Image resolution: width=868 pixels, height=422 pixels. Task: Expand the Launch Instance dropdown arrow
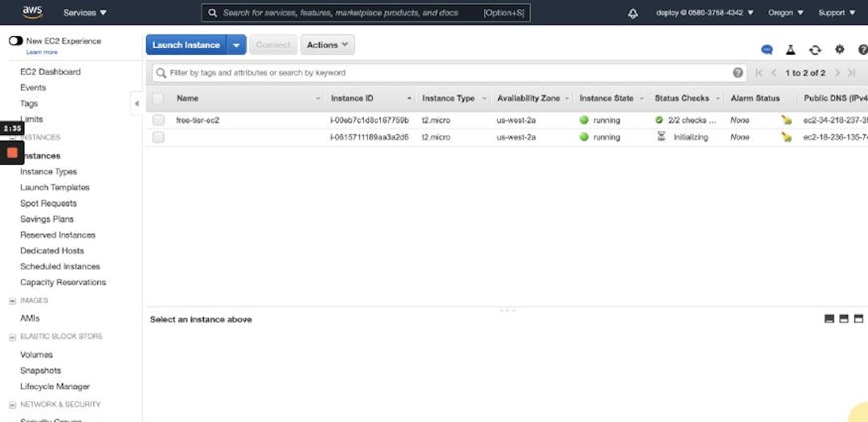[x=236, y=45]
